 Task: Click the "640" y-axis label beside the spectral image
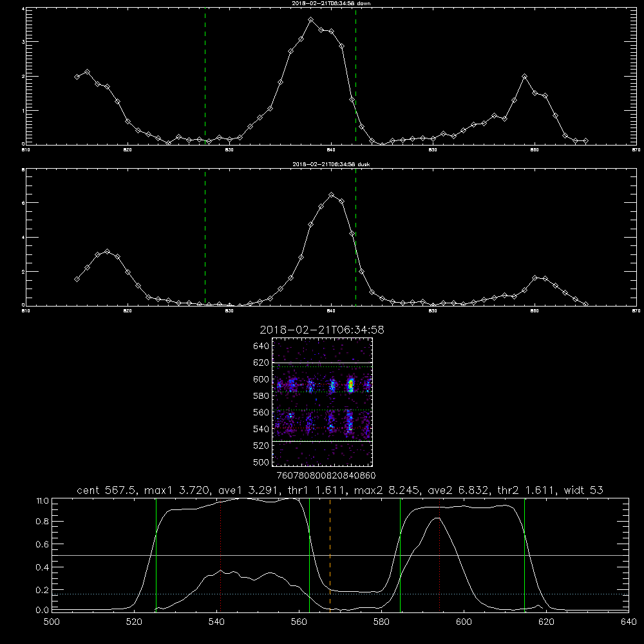pyautogui.click(x=261, y=346)
